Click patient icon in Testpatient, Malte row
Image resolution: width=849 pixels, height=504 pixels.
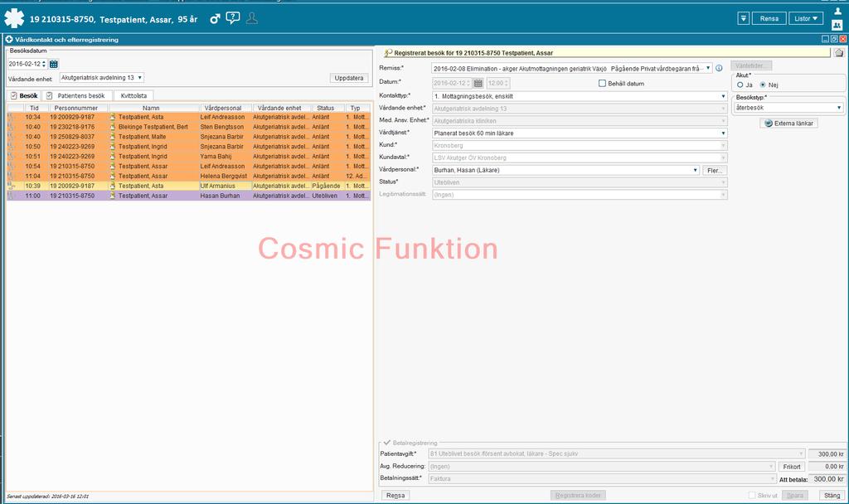[x=113, y=137]
